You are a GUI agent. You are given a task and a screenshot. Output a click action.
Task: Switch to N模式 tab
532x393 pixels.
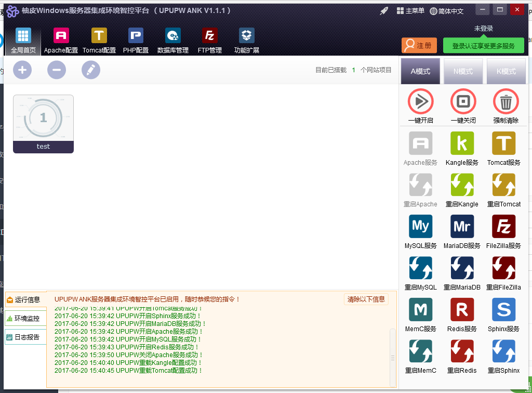(463, 71)
